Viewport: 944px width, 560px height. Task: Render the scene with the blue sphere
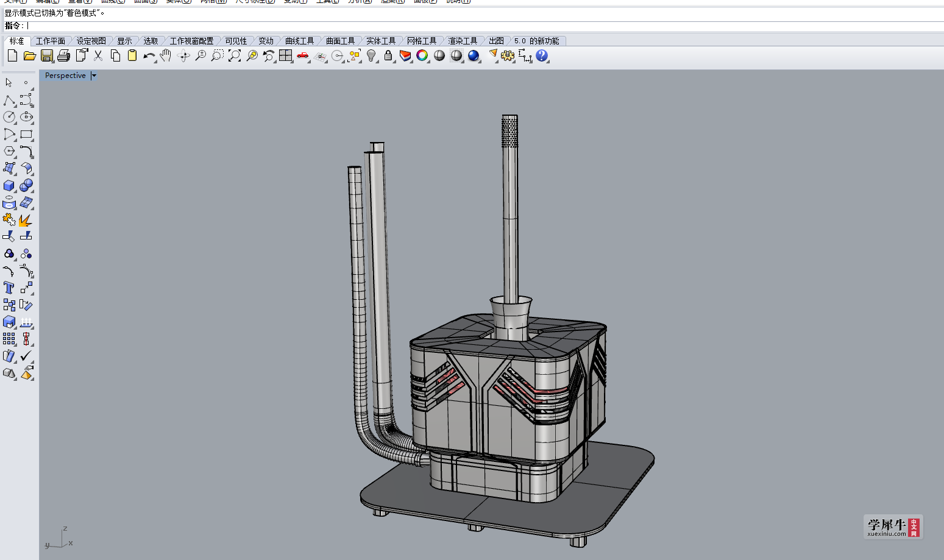[x=474, y=56]
